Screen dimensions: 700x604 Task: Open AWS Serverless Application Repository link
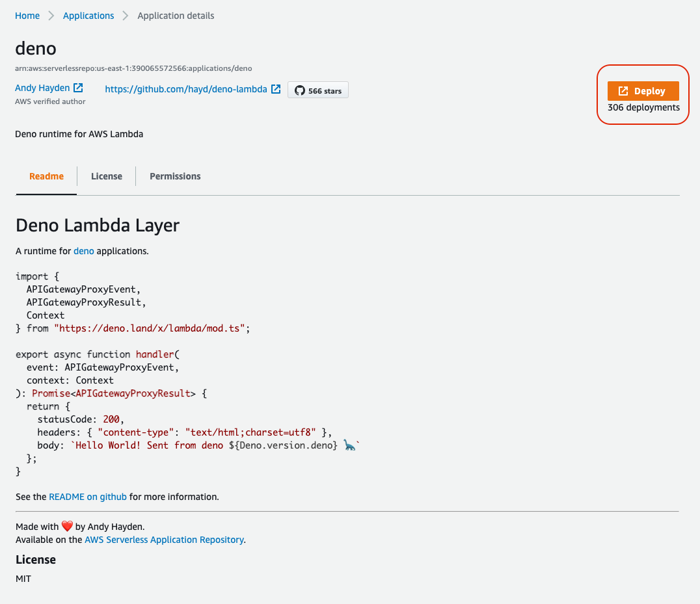(165, 540)
